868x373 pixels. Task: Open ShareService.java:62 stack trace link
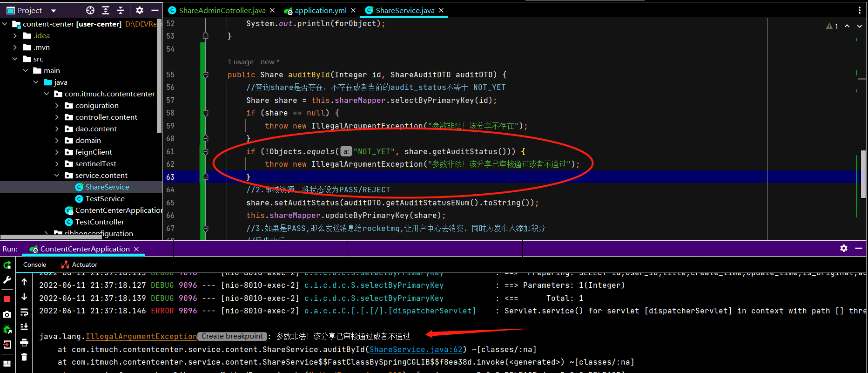(416, 349)
